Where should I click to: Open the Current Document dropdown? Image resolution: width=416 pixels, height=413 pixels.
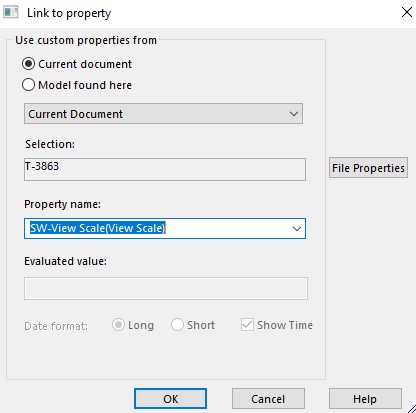163,114
